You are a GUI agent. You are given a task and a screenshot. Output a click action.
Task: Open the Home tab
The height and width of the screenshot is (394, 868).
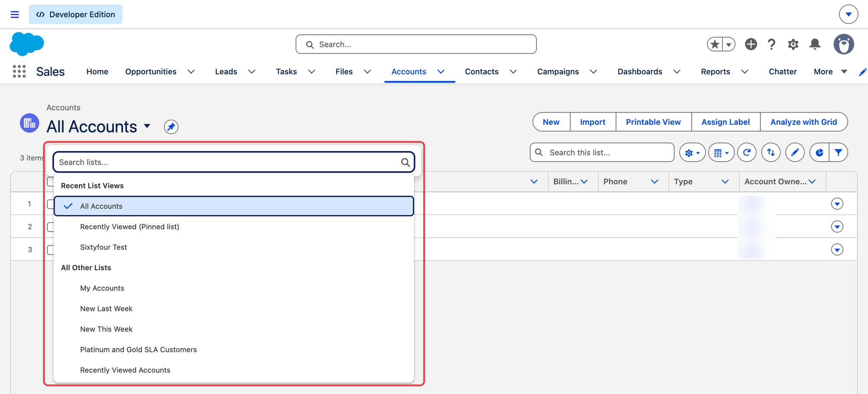point(97,72)
